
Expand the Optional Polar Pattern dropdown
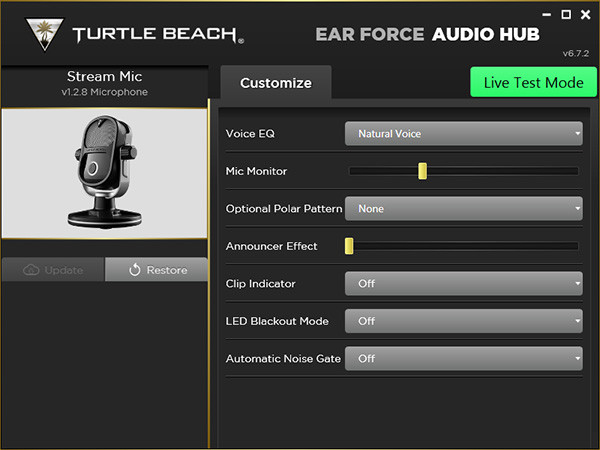tap(463, 209)
